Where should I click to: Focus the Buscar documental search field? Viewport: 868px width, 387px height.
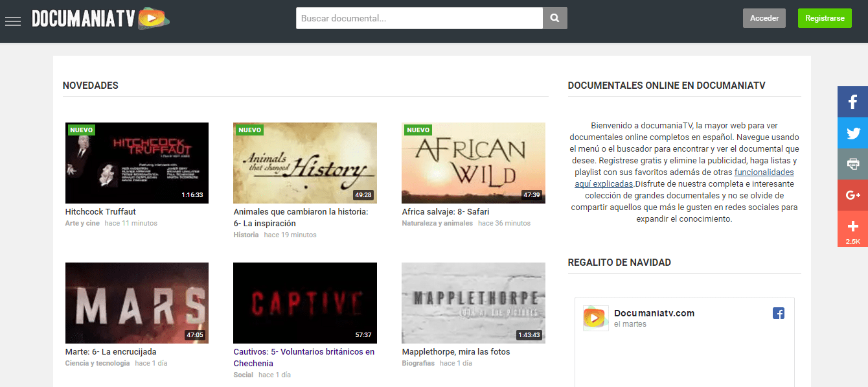[x=419, y=18]
